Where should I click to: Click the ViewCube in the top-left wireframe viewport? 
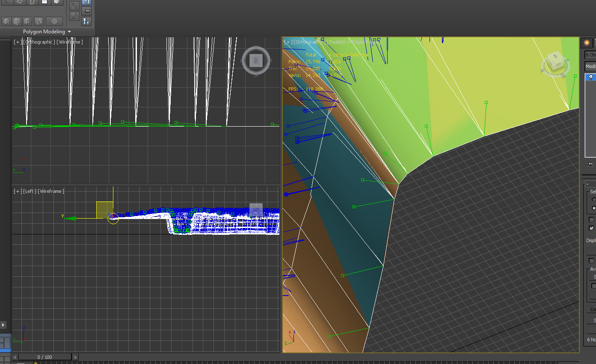[256, 61]
